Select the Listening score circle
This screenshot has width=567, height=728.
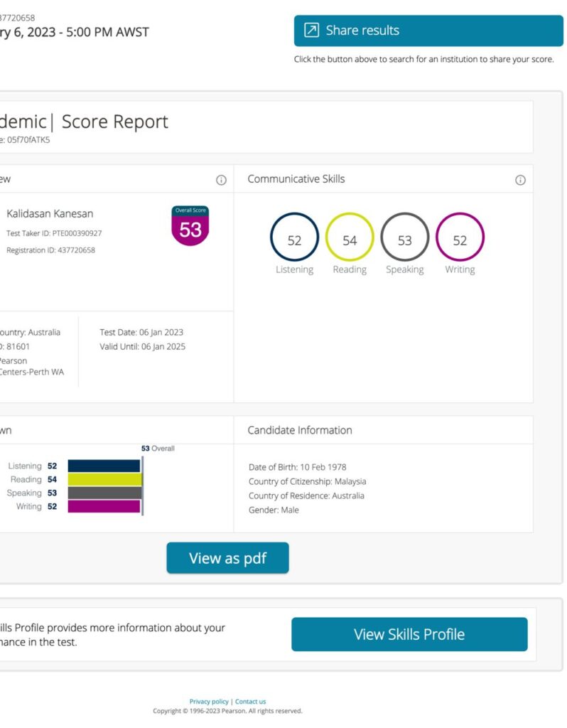[294, 237]
